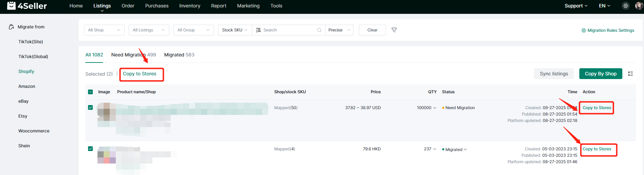Expand the 237 QTY chevron
644x175 pixels.
tap(435, 149)
